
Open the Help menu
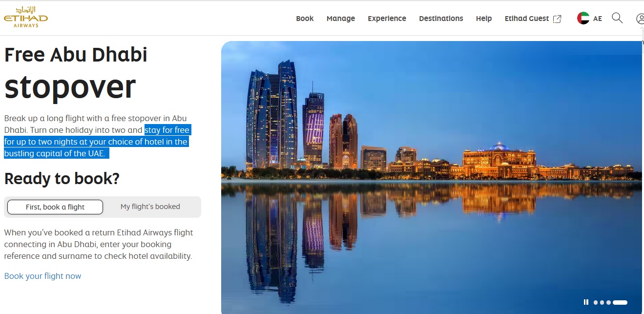point(484,19)
